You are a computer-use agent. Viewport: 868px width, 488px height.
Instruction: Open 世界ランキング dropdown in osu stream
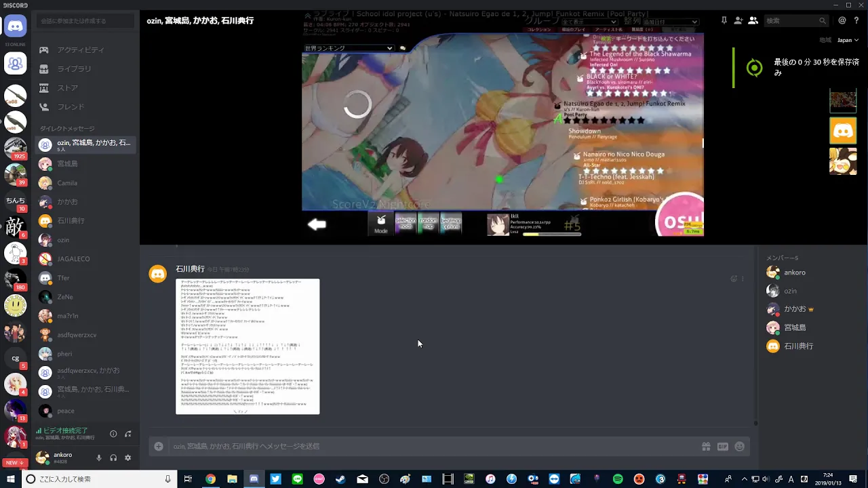(349, 48)
